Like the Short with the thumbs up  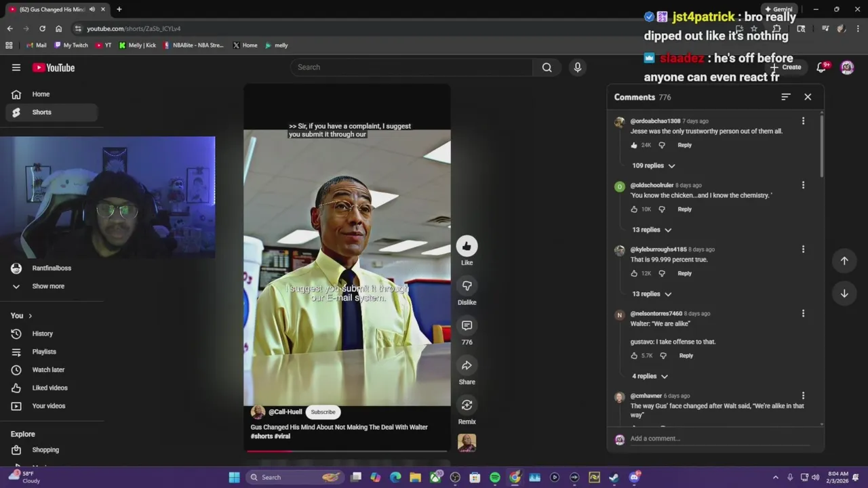tap(467, 246)
